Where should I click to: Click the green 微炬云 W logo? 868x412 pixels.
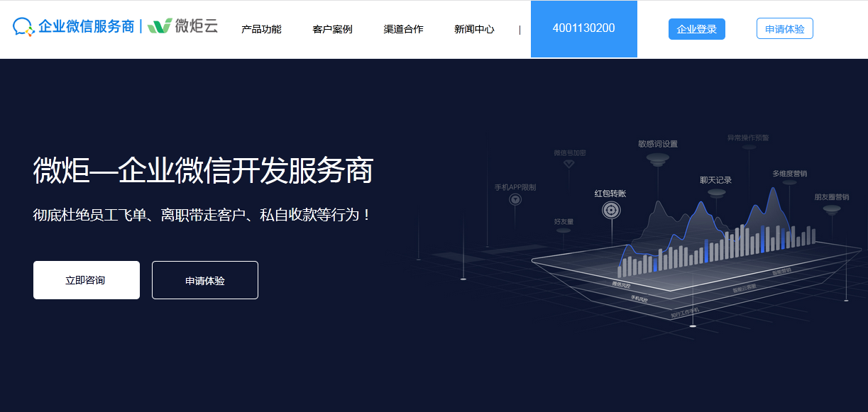point(160,26)
